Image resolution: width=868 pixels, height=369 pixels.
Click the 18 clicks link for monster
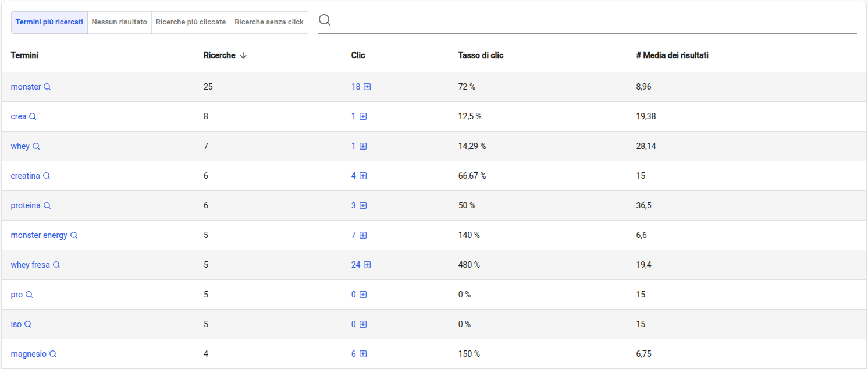(x=356, y=87)
